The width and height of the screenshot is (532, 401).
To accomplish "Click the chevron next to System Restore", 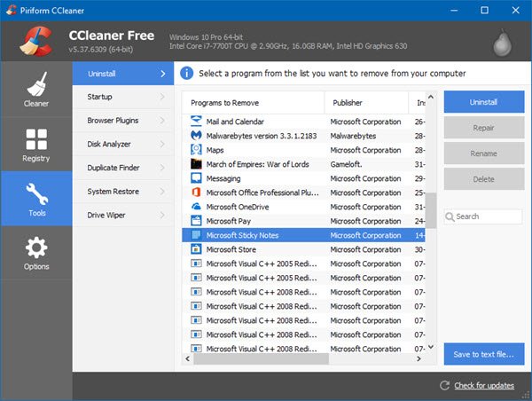I will point(162,192).
